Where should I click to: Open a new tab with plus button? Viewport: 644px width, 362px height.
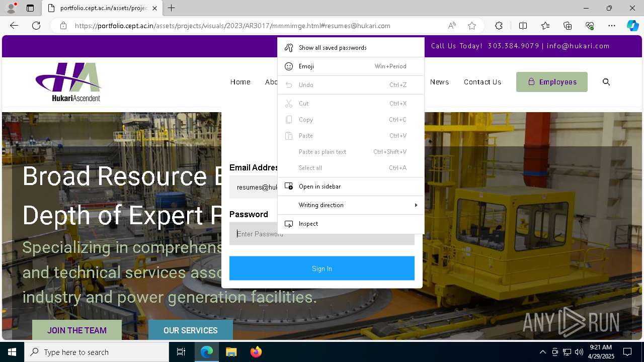tap(172, 8)
